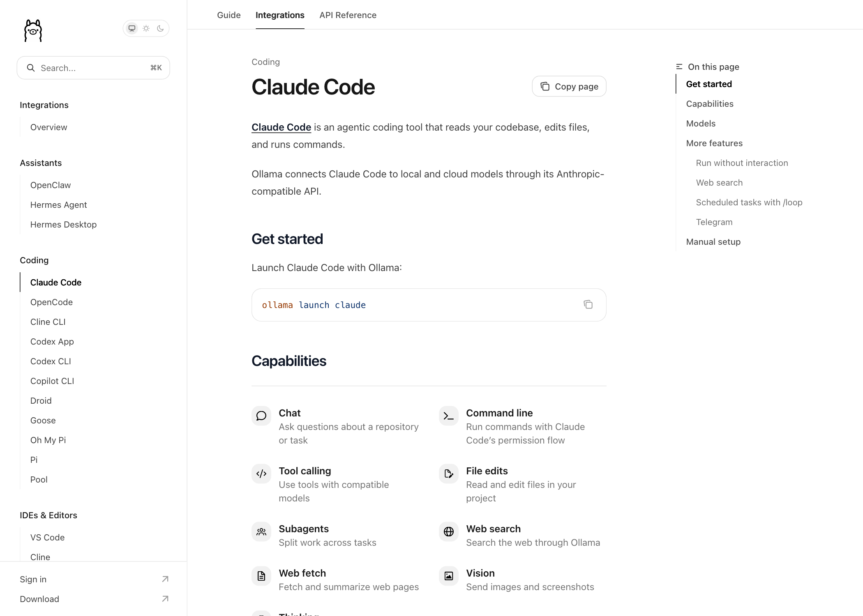Open Overview in sidebar

[x=48, y=127]
